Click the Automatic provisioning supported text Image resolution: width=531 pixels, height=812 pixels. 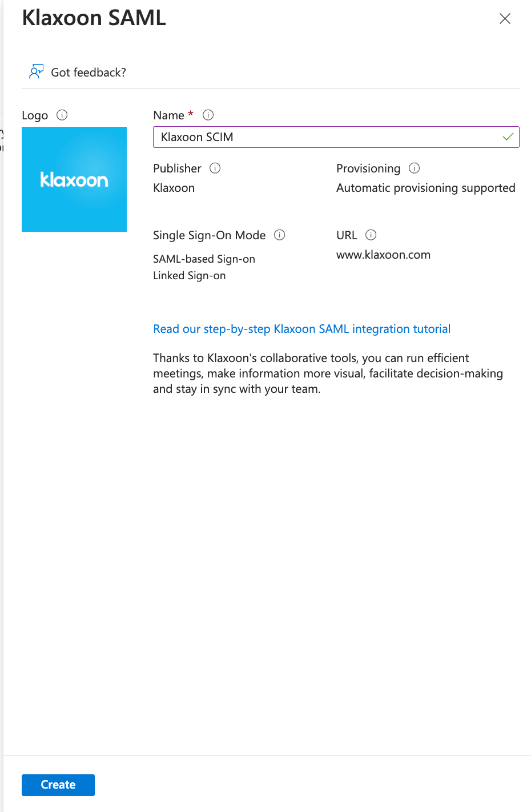425,188
